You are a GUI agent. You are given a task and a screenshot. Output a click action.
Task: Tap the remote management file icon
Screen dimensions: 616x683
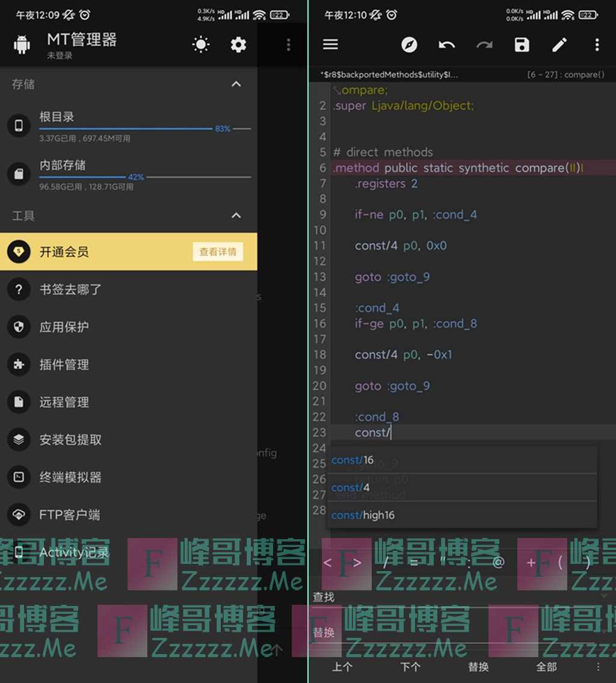coord(19,401)
